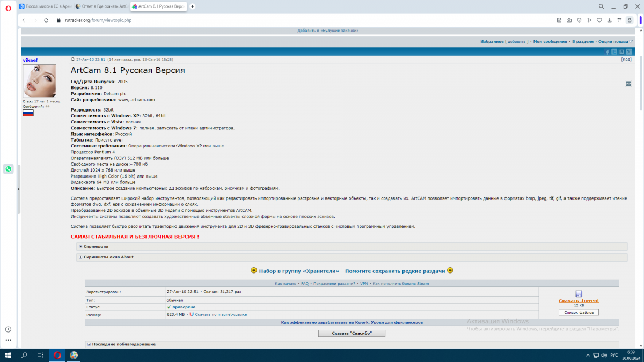Image resolution: width=644 pixels, height=362 pixels.
Task: Open vikaef user profile link
Action: 30,60
